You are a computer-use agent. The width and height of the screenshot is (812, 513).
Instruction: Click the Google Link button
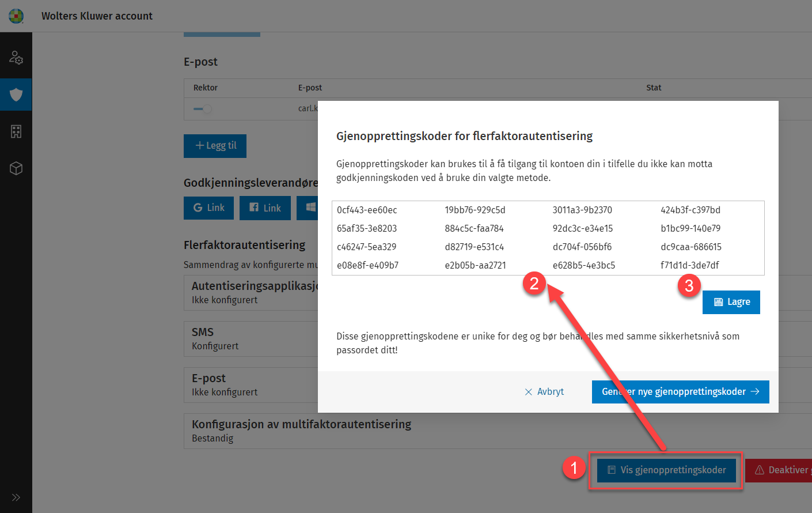point(208,208)
